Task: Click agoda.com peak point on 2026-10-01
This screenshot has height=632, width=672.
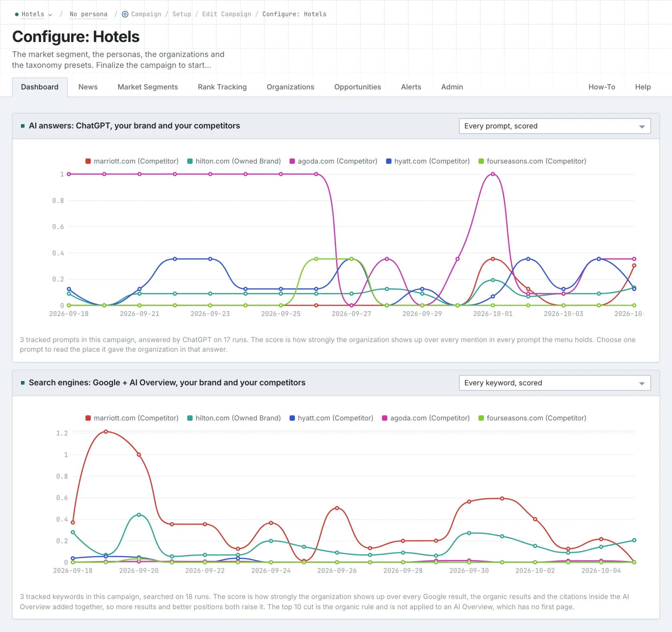Action: tap(493, 174)
